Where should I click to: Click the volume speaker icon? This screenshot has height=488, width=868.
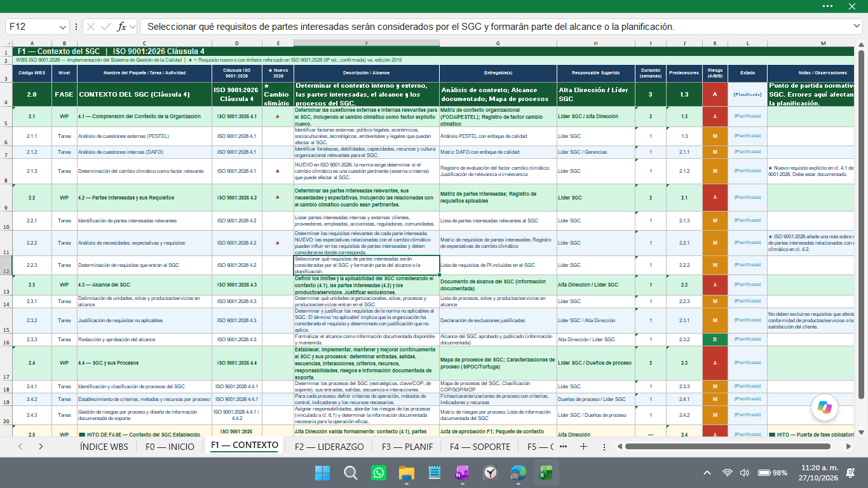[745, 473]
